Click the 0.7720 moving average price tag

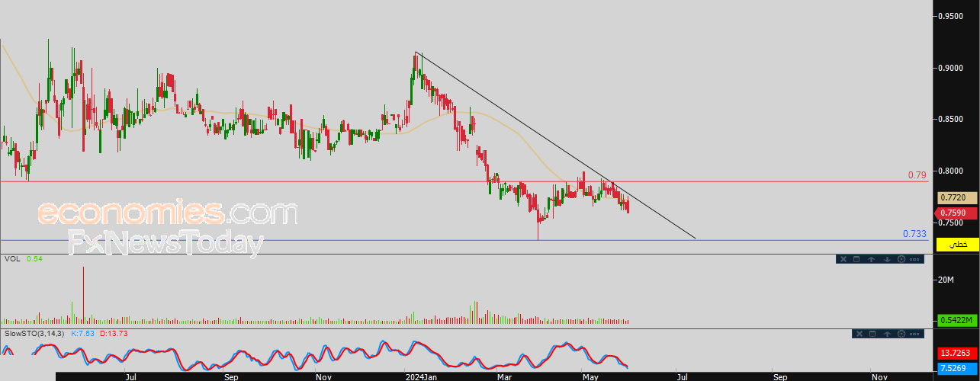coord(958,197)
